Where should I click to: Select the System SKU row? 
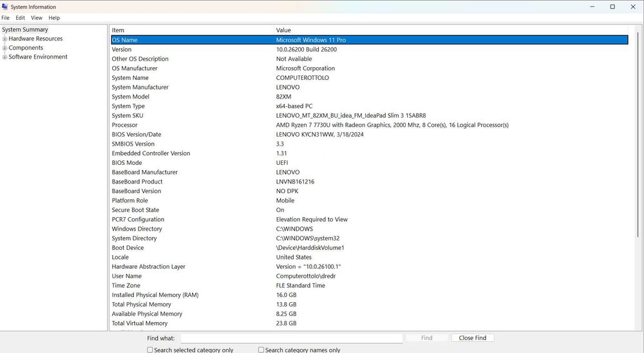pos(370,115)
